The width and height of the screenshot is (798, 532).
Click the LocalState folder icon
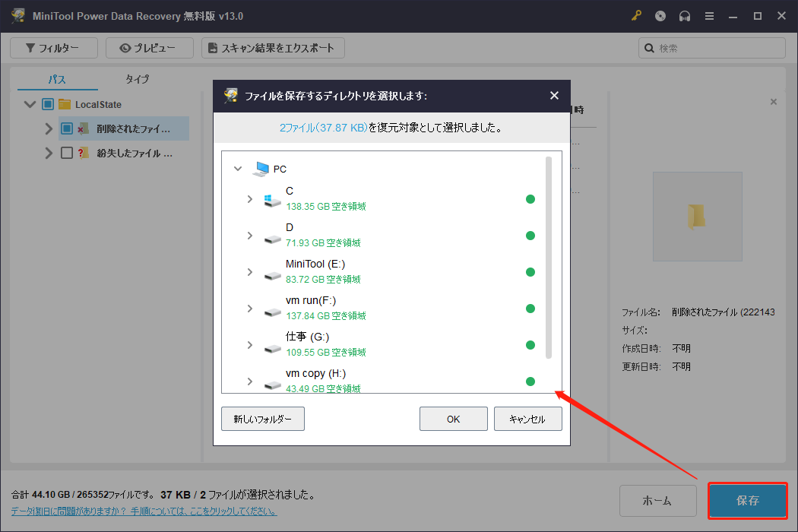tap(65, 104)
